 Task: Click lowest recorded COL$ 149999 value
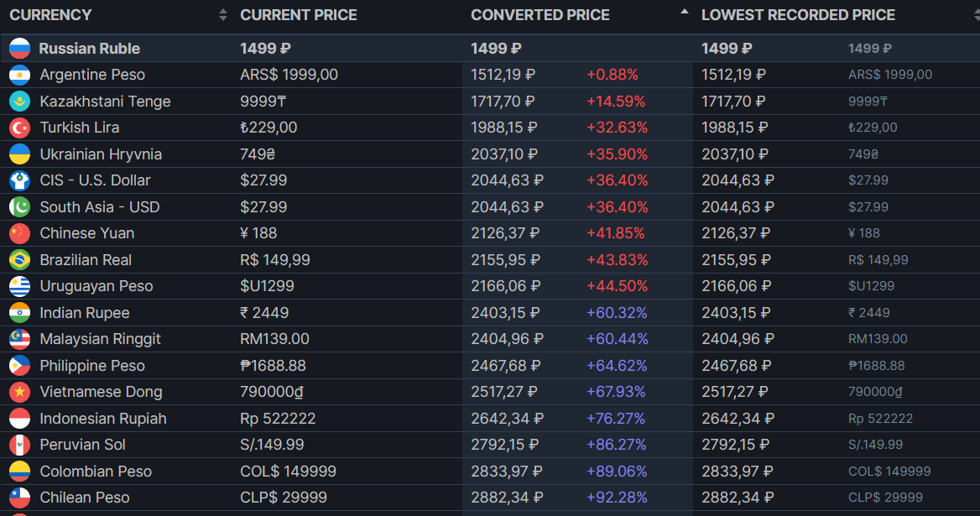click(889, 472)
